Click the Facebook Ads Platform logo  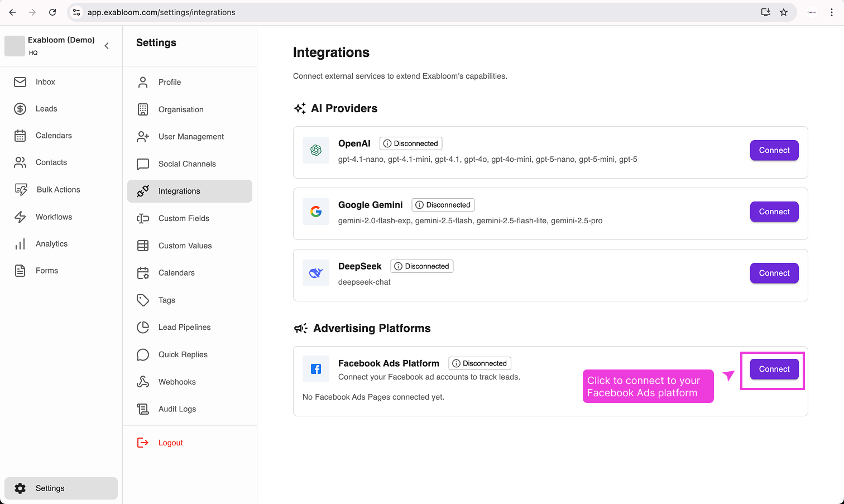click(316, 368)
